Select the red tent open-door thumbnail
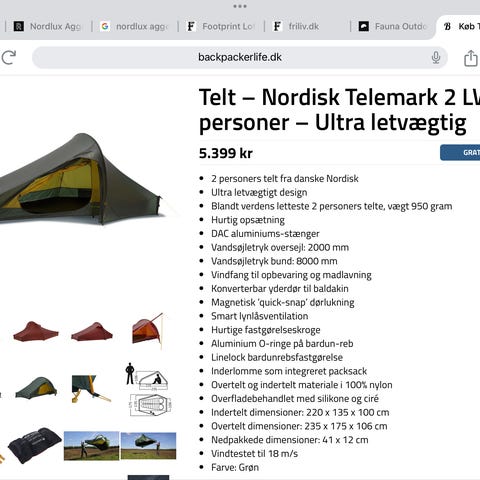Screen dimensions: 480x480 (148, 330)
